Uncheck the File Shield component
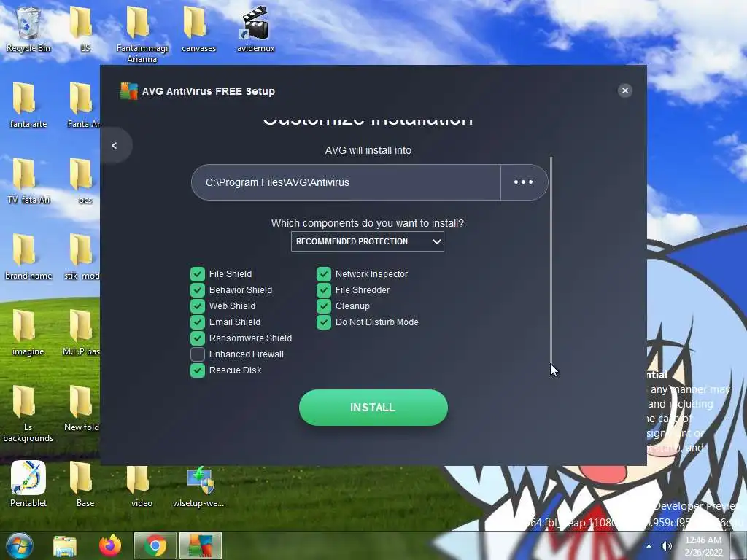This screenshot has height=560, width=747. tap(198, 274)
